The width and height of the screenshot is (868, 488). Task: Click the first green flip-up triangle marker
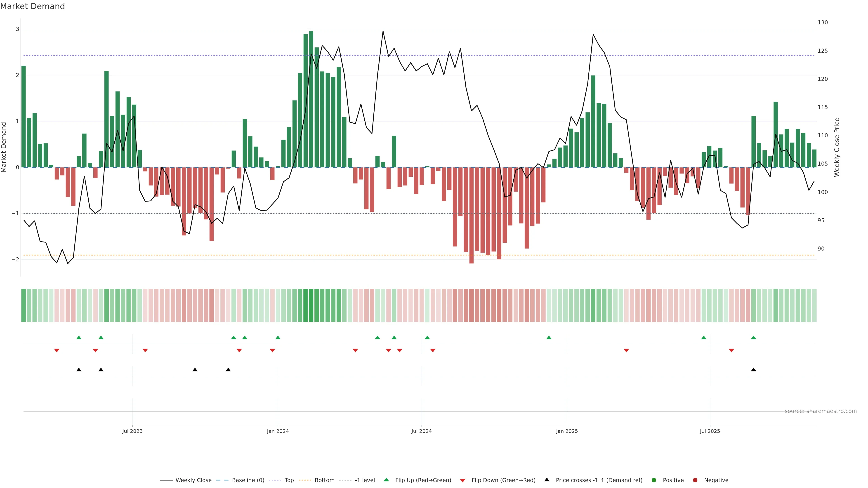click(x=79, y=338)
